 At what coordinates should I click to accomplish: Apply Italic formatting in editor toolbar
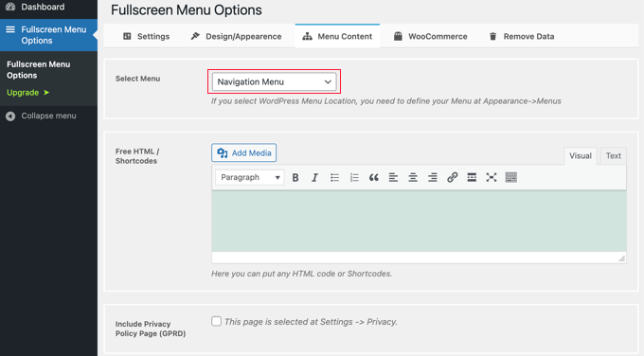coord(314,177)
